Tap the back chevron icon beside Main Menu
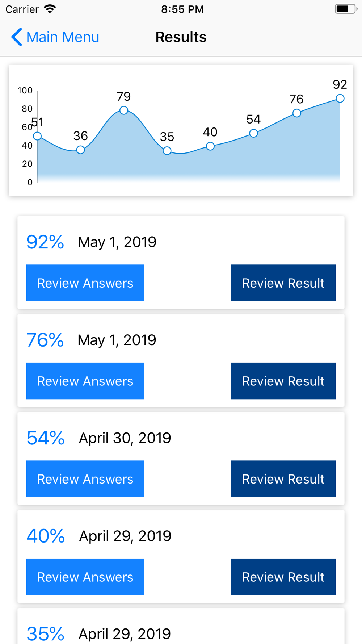 click(x=17, y=37)
